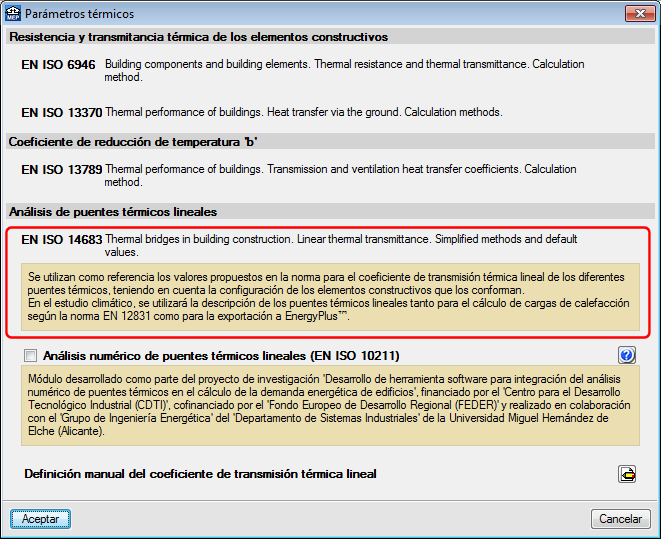This screenshot has height=539, width=661.
Task: Click the Cancelar button
Action: 621,519
